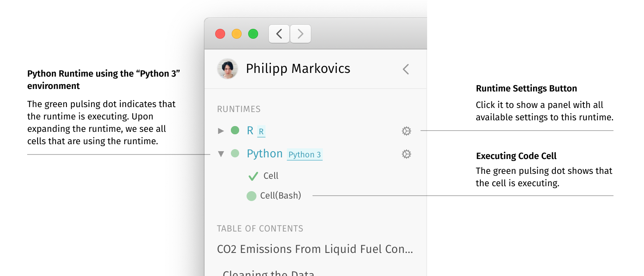This screenshot has height=276, width=644.
Task: Click the Python 3 environment tag
Action: [x=305, y=155]
